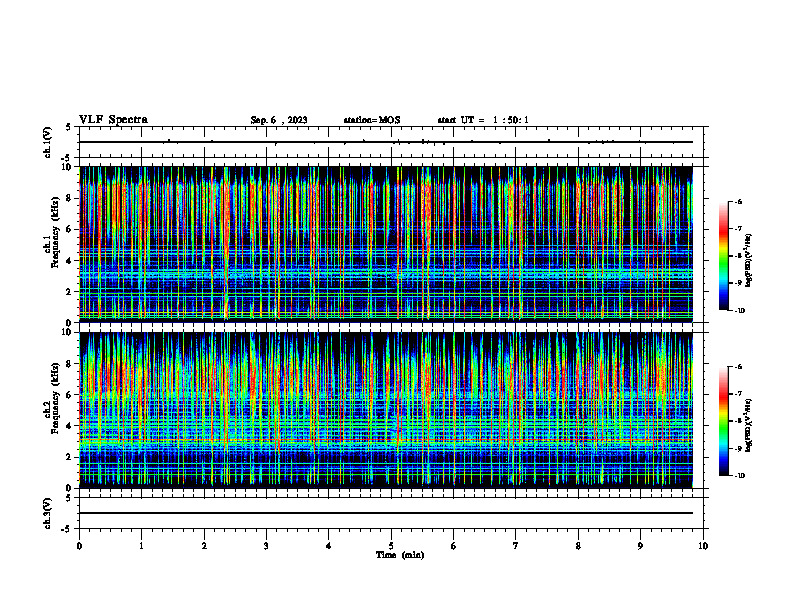Click the "3" tick on the time axis

tap(266, 546)
